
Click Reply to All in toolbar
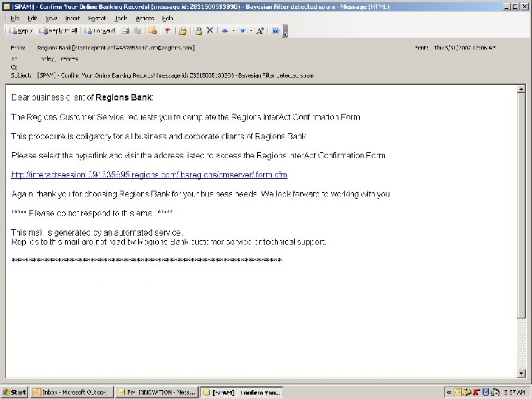point(58,31)
